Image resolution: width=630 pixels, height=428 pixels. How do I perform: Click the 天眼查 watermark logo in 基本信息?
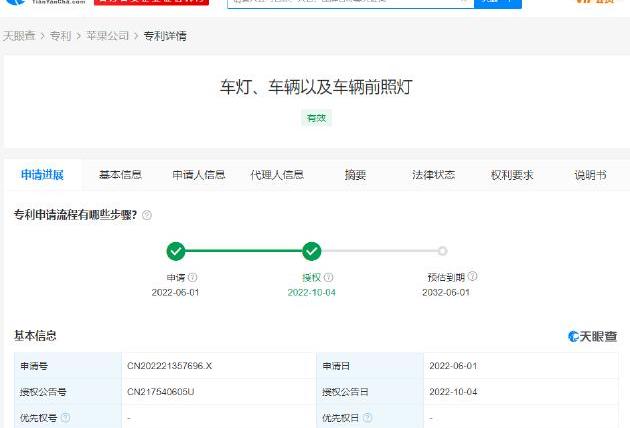click(592, 336)
